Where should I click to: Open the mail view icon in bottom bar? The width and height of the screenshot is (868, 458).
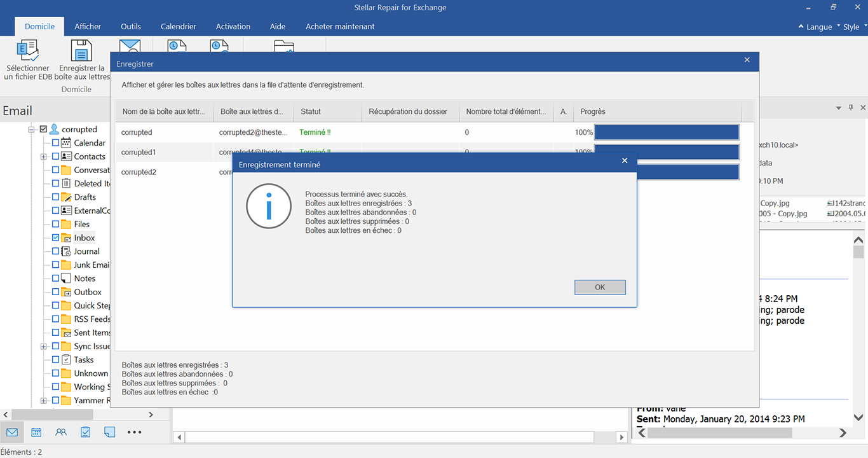click(x=12, y=432)
